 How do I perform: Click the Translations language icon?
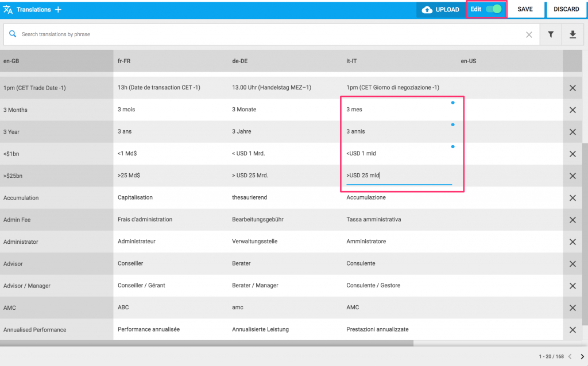(8, 10)
